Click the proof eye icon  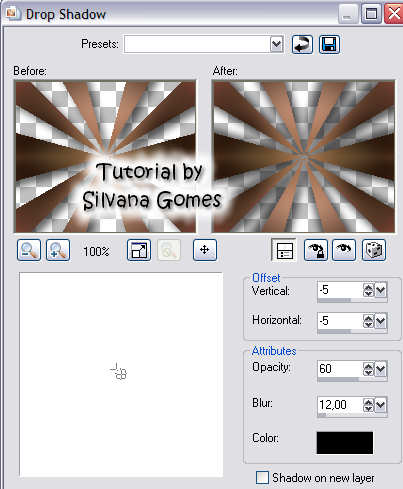coord(344,250)
